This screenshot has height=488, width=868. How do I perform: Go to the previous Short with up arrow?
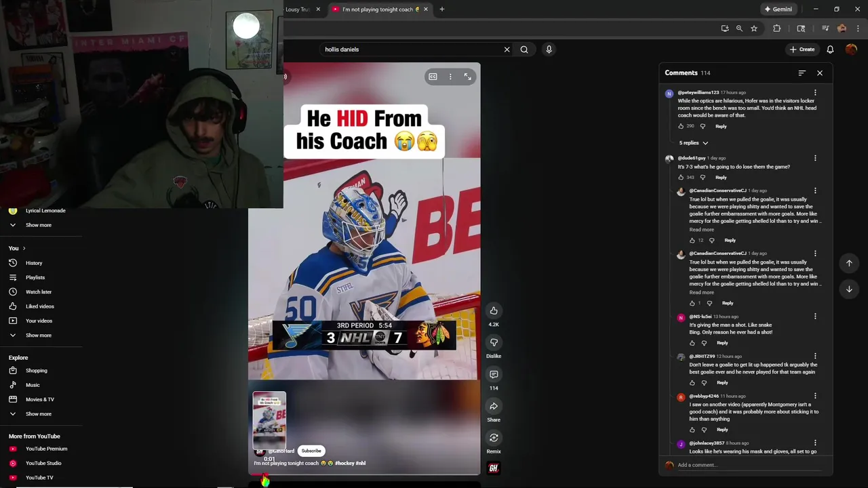(x=849, y=263)
